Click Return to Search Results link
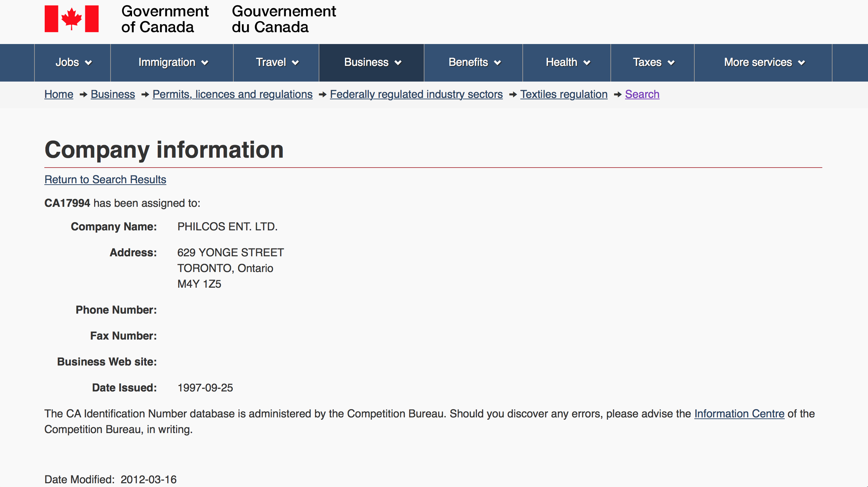The height and width of the screenshot is (487, 868). [105, 180]
